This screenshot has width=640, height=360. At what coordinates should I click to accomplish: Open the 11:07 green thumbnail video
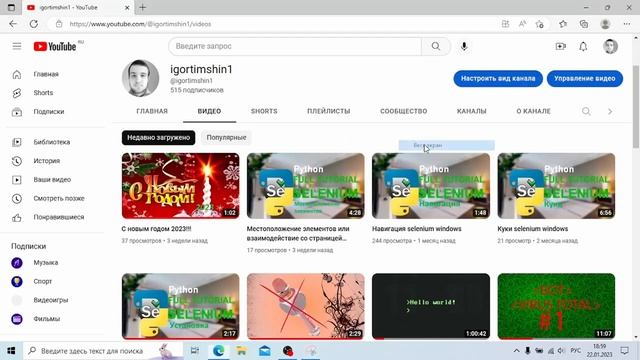[x=556, y=306]
